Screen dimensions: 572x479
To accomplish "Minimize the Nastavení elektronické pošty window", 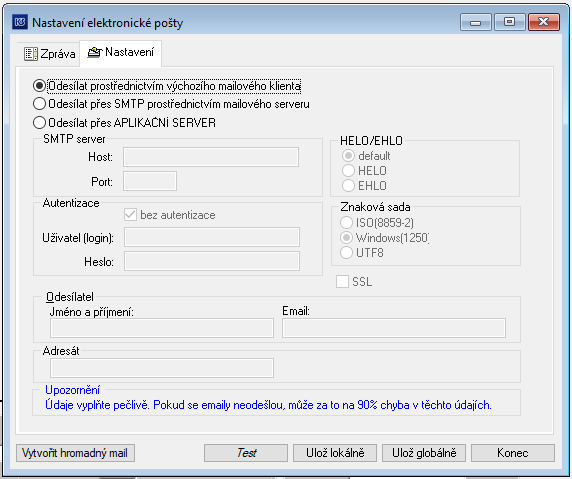I will pos(476,22).
